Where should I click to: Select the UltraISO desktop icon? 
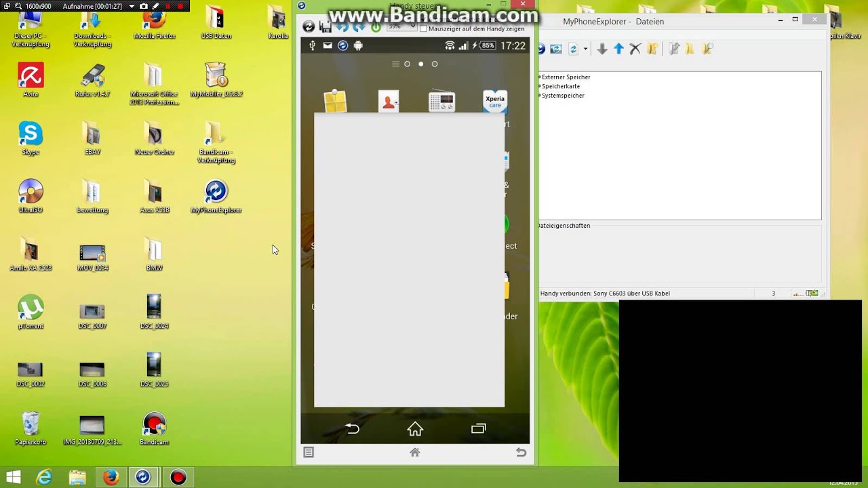pyautogui.click(x=31, y=197)
